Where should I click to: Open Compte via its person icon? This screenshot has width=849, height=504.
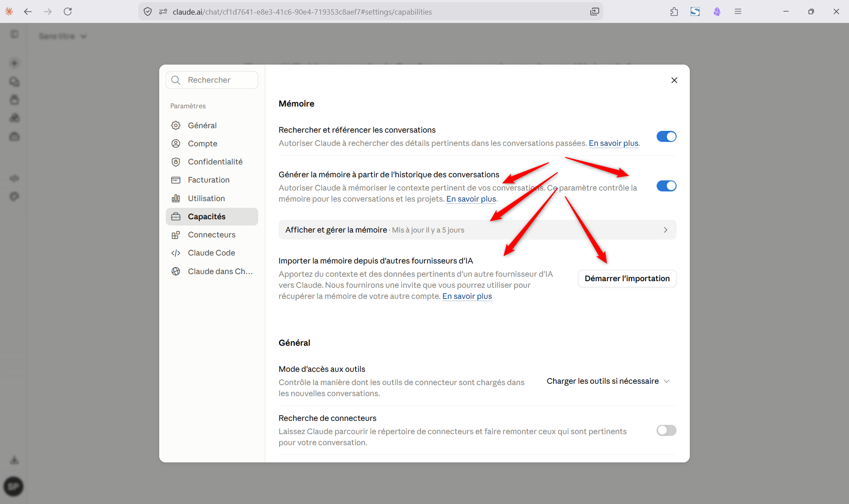[176, 143]
